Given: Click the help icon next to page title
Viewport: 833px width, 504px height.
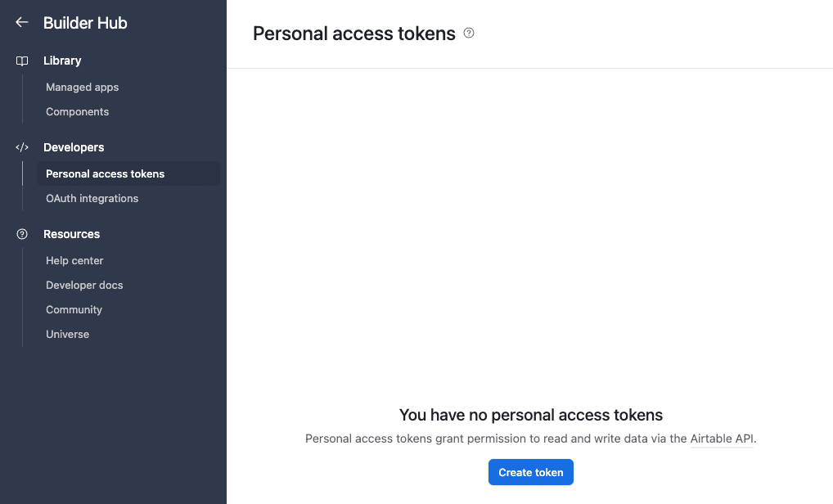Looking at the screenshot, I should coord(469,33).
